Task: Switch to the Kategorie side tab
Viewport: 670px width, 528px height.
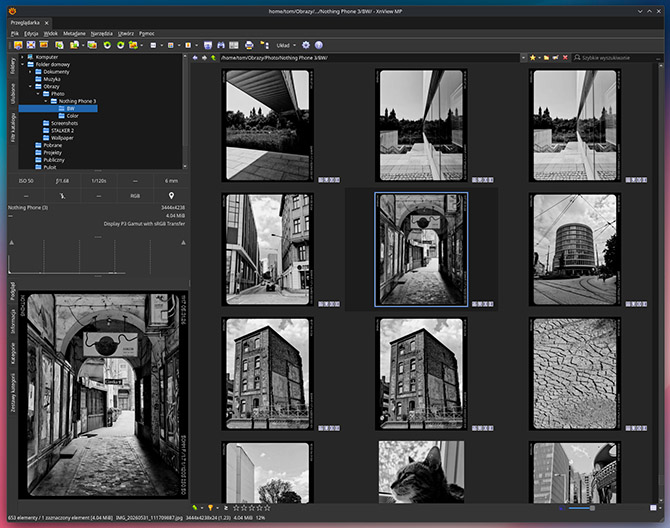Action: [13, 353]
